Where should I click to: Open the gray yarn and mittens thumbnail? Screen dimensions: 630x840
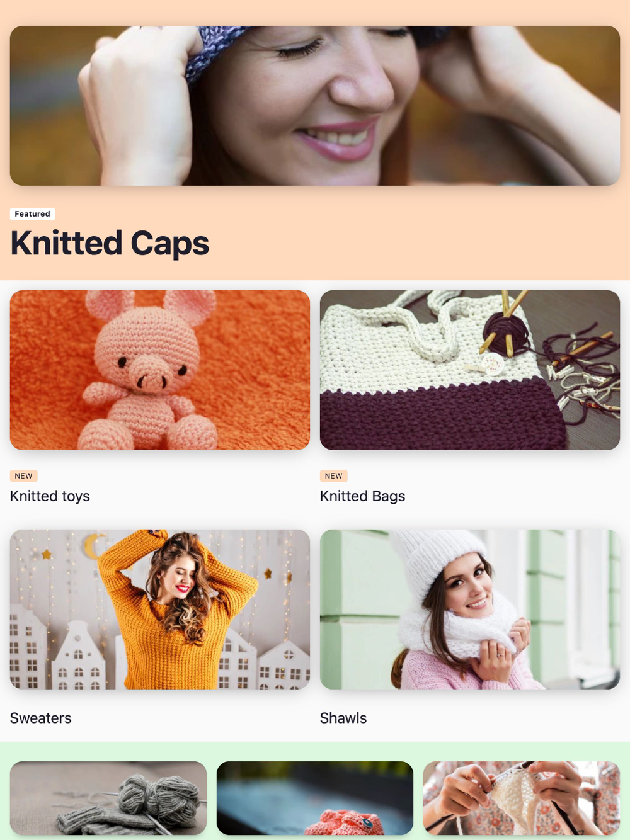(x=108, y=798)
